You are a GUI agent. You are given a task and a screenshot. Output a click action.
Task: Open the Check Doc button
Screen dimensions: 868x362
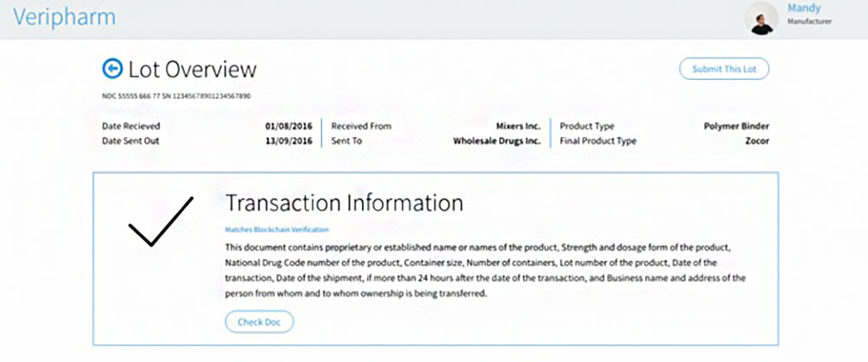tap(259, 321)
